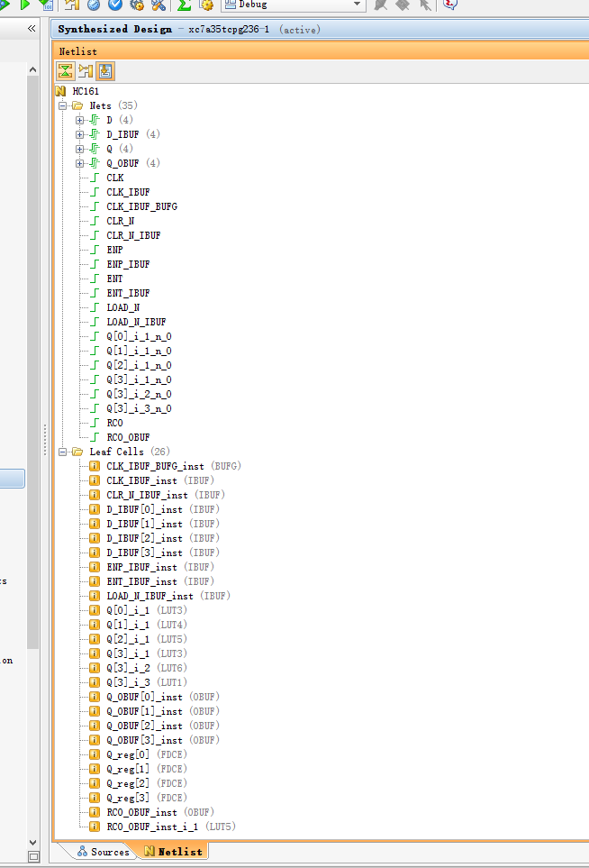
Task: Click the left panel scrollbar down arrow
Action: point(32,843)
